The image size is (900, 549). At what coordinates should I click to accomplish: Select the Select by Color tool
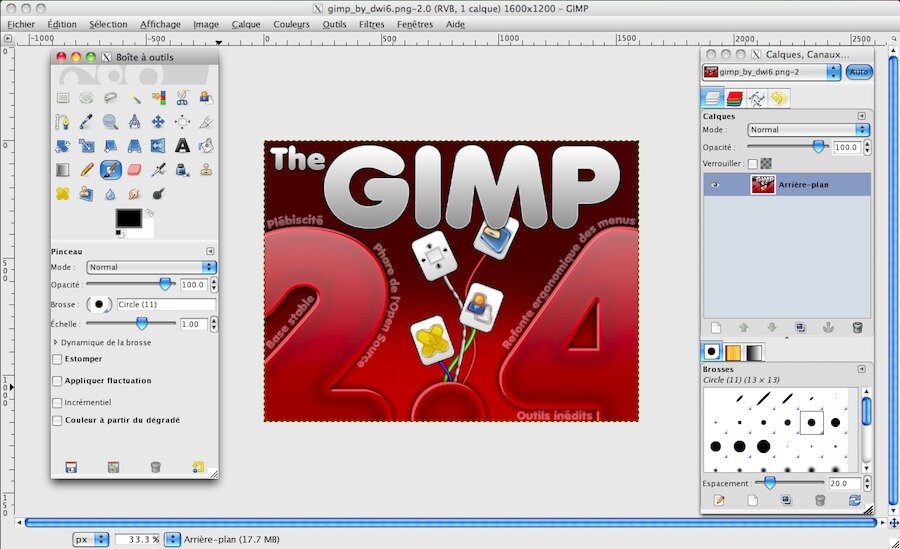click(x=159, y=98)
